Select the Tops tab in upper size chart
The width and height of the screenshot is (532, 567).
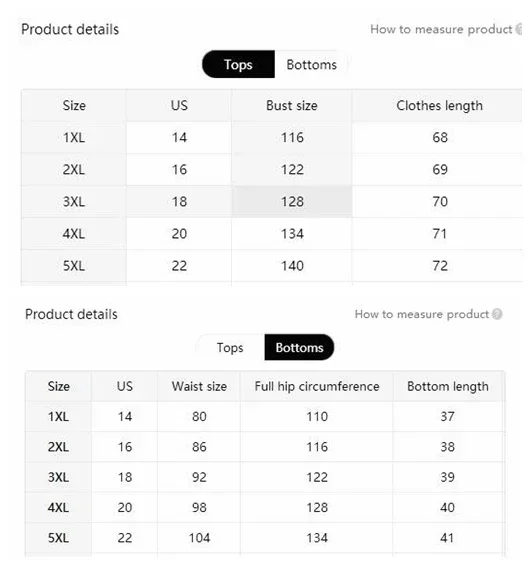[x=238, y=64]
